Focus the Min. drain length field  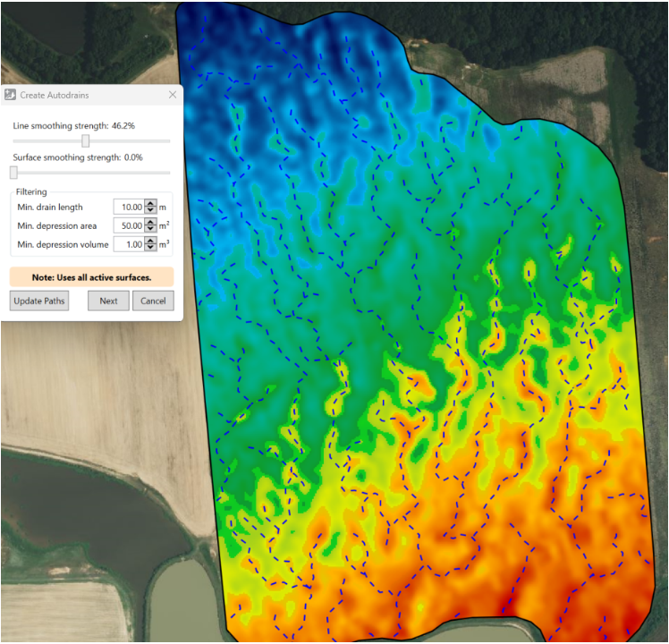pos(129,207)
